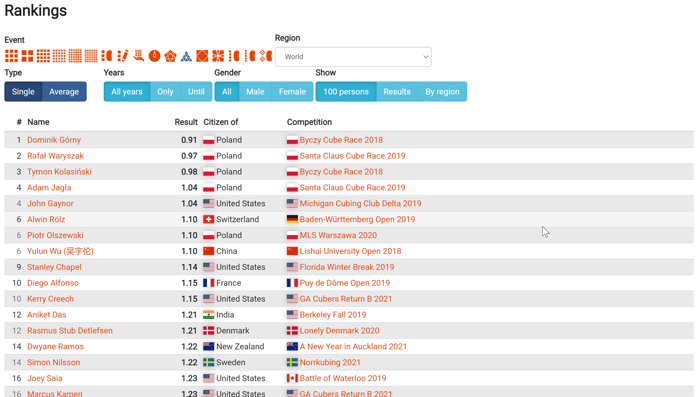The height and width of the screenshot is (397, 700).
Task: Click the Switzerland country cell
Action: [x=231, y=219]
